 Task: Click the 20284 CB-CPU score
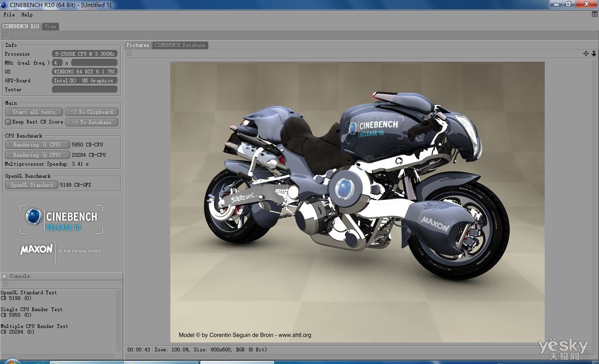(x=89, y=155)
